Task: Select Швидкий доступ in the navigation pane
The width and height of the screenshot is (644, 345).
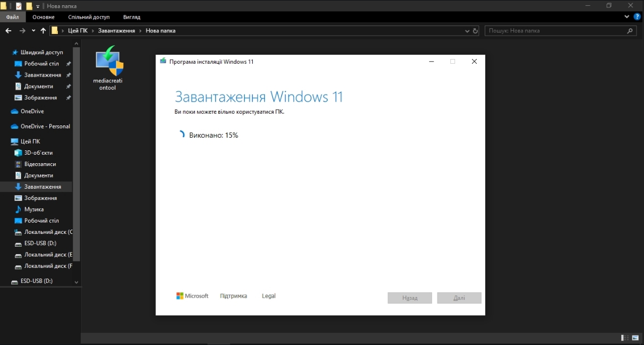Action: 41,53
